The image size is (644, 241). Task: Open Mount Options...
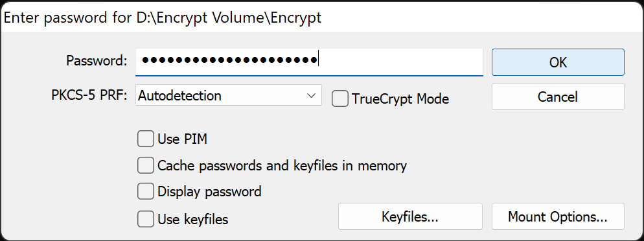[558, 216]
